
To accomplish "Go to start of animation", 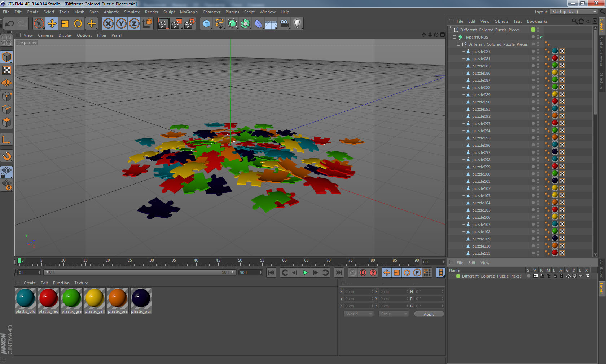I will tap(271, 272).
